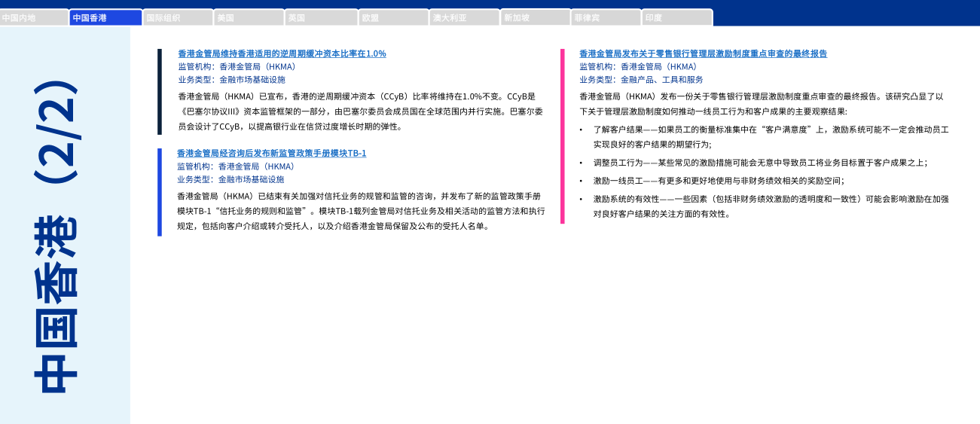Click the 了解客户结果 bullet point
The height and width of the screenshot is (424, 980).
coord(770,136)
